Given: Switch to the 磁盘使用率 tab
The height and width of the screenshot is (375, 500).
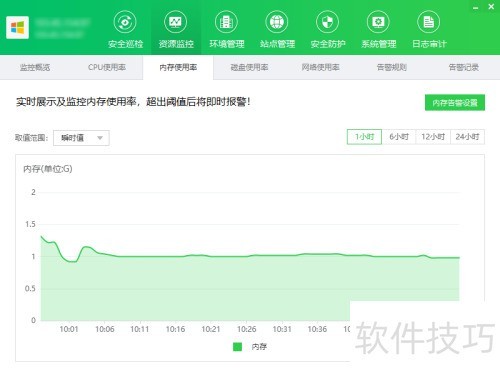Looking at the screenshot, I should (249, 67).
